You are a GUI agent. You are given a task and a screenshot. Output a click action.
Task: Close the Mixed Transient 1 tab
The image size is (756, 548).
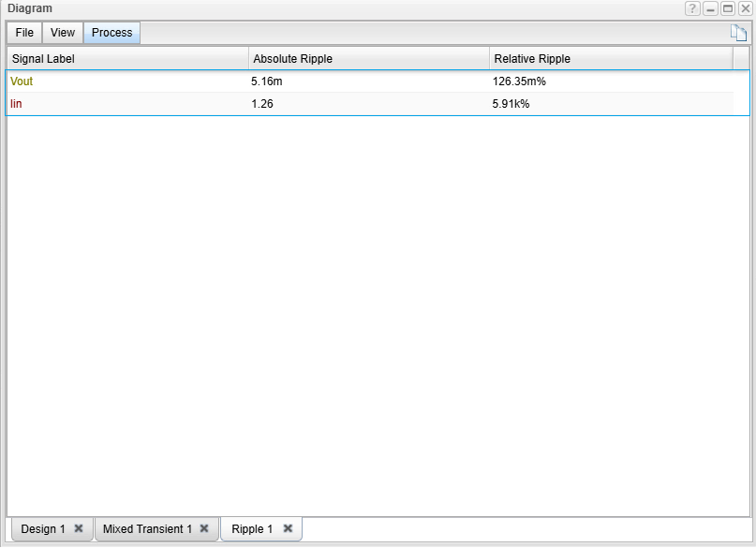coord(204,528)
